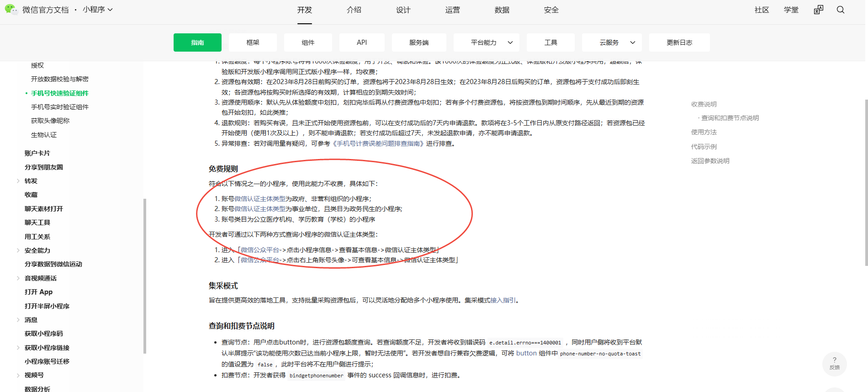
Task: Expand the 安全能力 sidebar section
Action: coord(18,250)
